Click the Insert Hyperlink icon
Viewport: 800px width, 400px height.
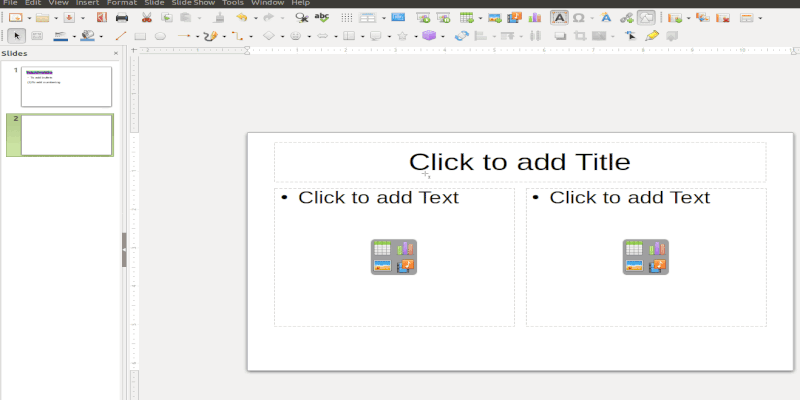click(627, 18)
